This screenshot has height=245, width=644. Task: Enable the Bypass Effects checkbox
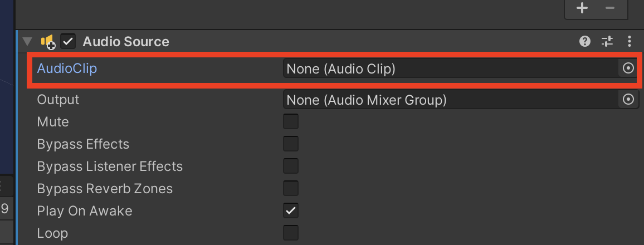point(291,144)
